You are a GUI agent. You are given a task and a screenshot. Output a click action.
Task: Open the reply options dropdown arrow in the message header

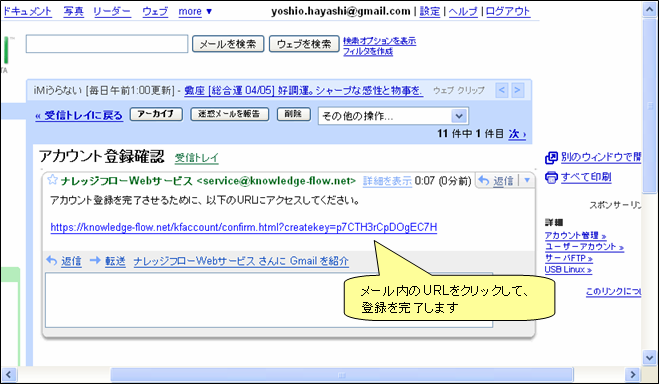[527, 181]
